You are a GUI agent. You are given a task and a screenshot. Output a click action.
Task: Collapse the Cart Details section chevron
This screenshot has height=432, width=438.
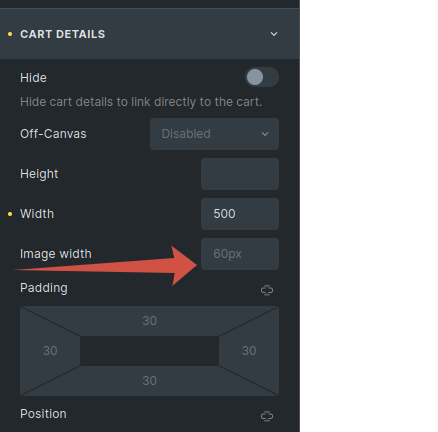click(274, 34)
